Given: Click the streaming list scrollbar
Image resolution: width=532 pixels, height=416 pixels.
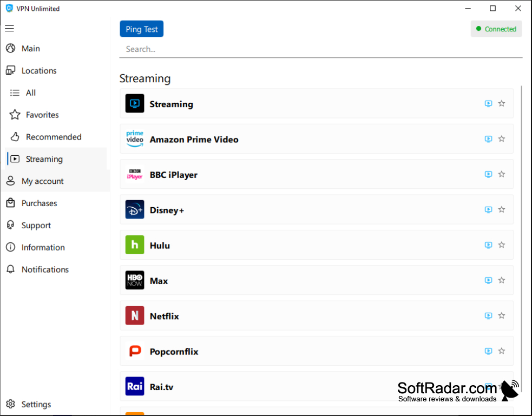Looking at the screenshot, I should tap(521, 237).
